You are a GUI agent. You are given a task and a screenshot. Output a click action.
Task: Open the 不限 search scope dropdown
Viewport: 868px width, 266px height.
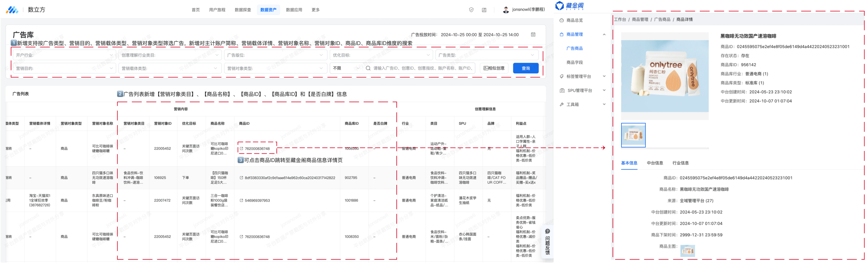click(x=346, y=68)
